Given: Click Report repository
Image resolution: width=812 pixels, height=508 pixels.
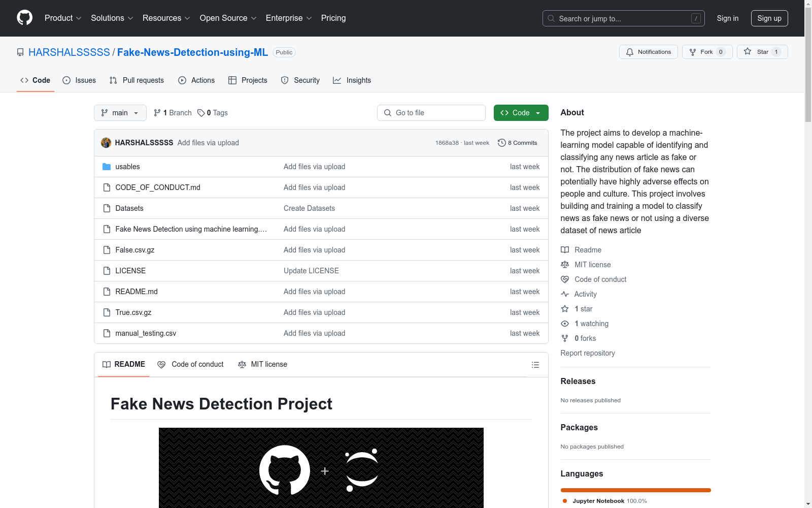Looking at the screenshot, I should pyautogui.click(x=588, y=353).
